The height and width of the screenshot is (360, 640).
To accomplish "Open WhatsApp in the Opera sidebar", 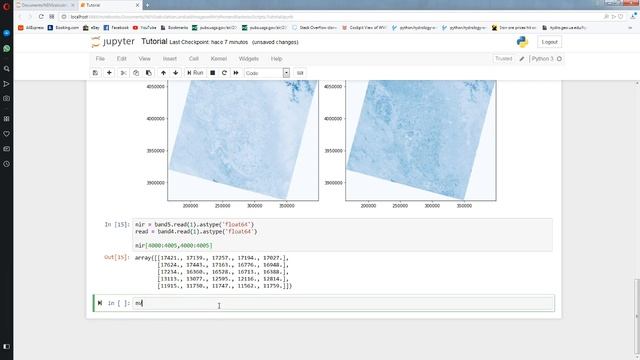I will (7, 49).
